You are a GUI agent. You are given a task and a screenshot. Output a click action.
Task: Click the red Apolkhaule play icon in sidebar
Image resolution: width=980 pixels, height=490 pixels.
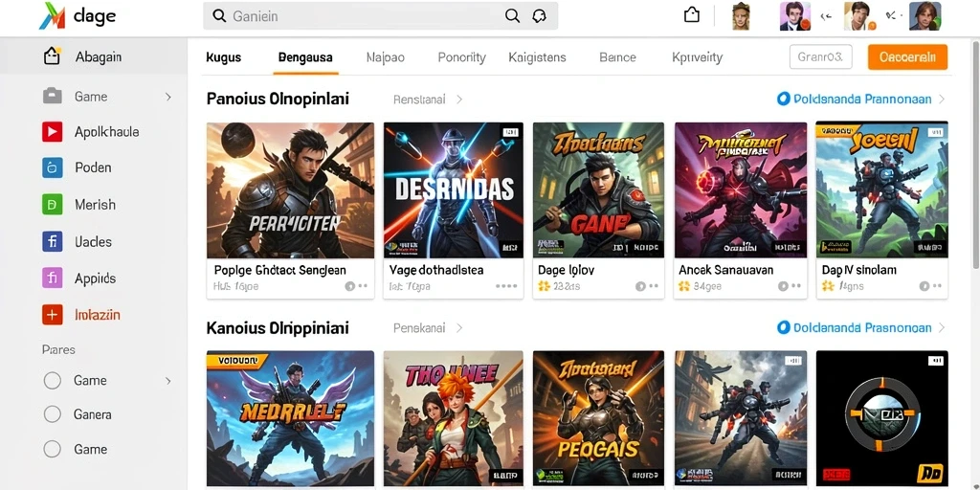point(53,132)
